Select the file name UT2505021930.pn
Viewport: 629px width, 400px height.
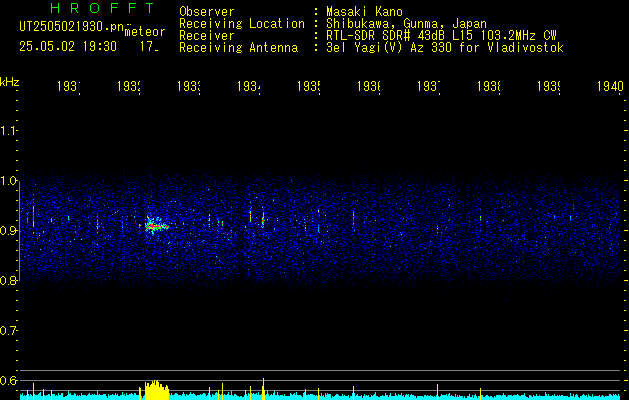(72, 27)
